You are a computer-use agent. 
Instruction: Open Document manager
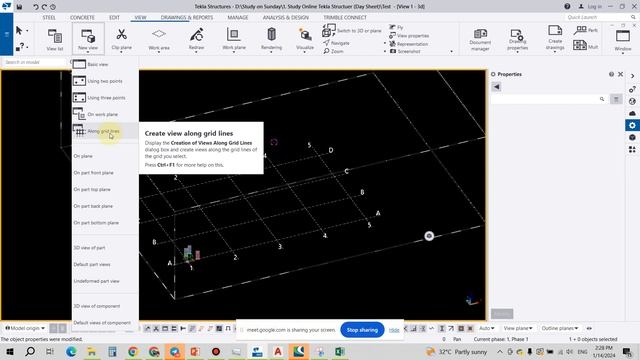tap(480, 39)
